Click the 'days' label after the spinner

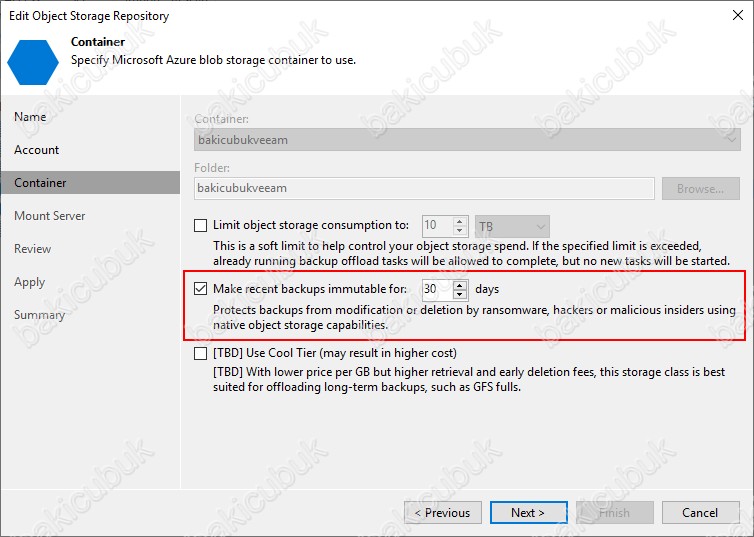[x=487, y=289]
